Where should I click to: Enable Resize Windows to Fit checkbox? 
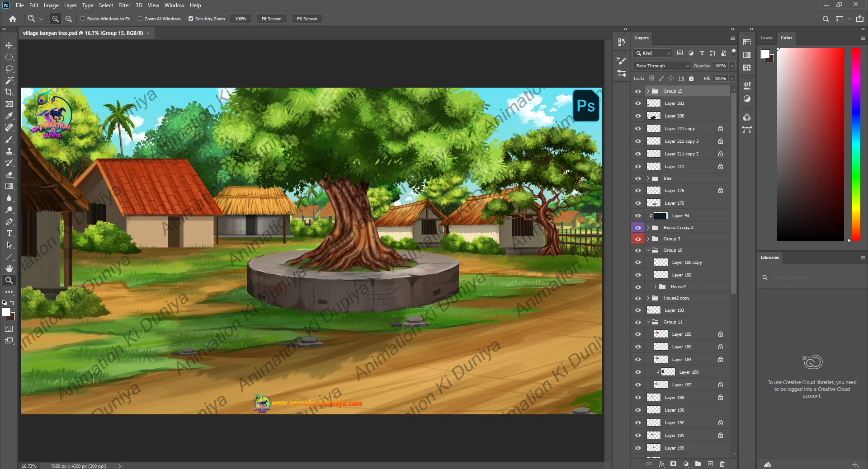(83, 19)
